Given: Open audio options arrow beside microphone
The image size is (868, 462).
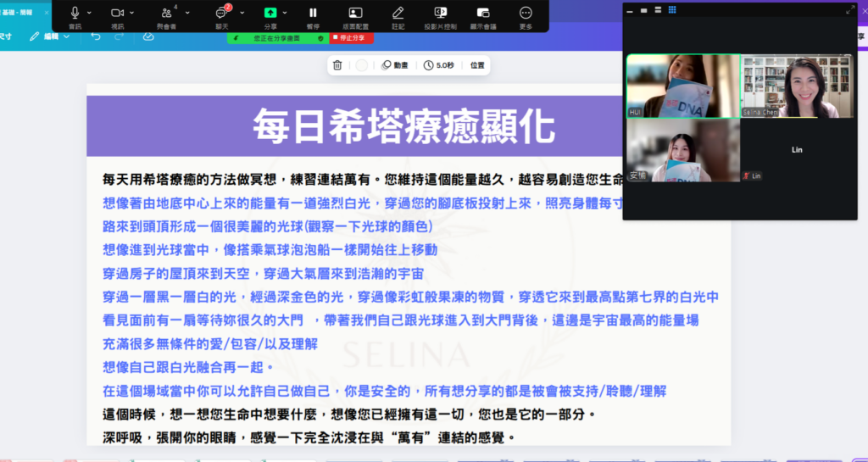Looking at the screenshot, I should (x=90, y=13).
